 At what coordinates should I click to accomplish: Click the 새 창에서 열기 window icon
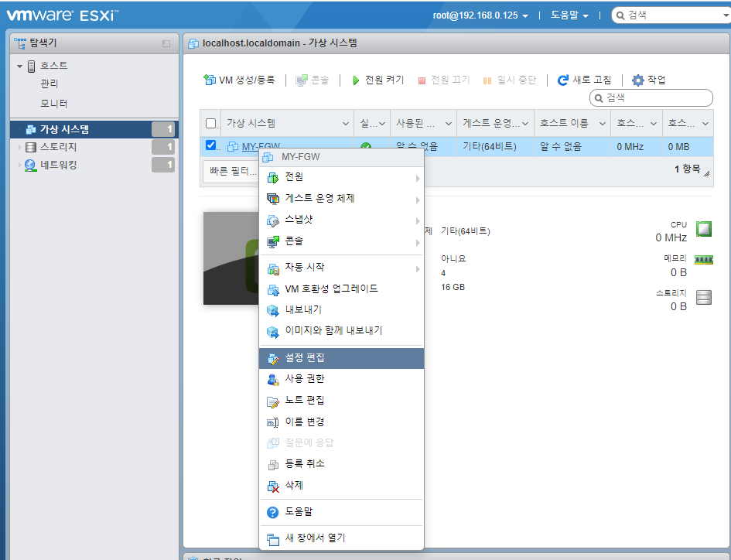273,539
